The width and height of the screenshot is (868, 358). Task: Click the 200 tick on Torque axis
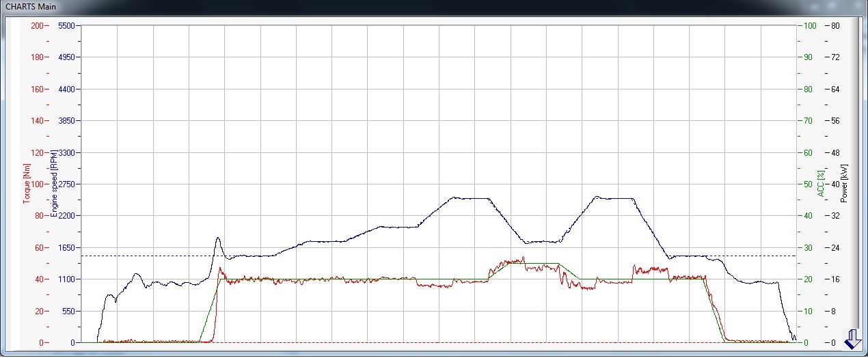click(x=37, y=25)
